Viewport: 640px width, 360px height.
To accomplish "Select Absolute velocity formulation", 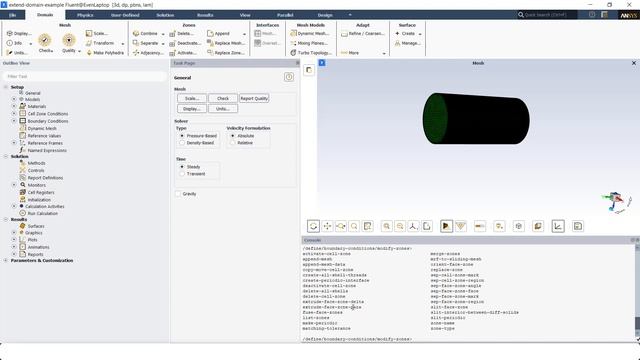I will 233,136.
